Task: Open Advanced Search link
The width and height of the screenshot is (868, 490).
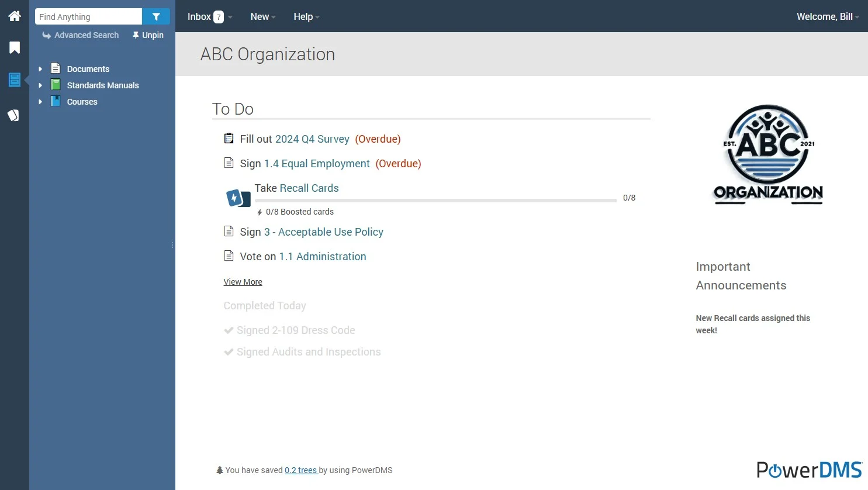Action: pos(87,35)
